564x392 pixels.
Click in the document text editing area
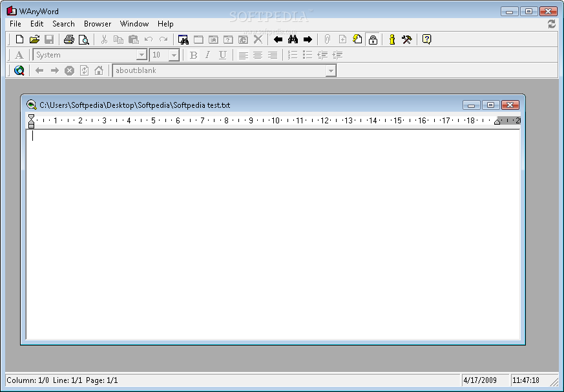click(273, 234)
